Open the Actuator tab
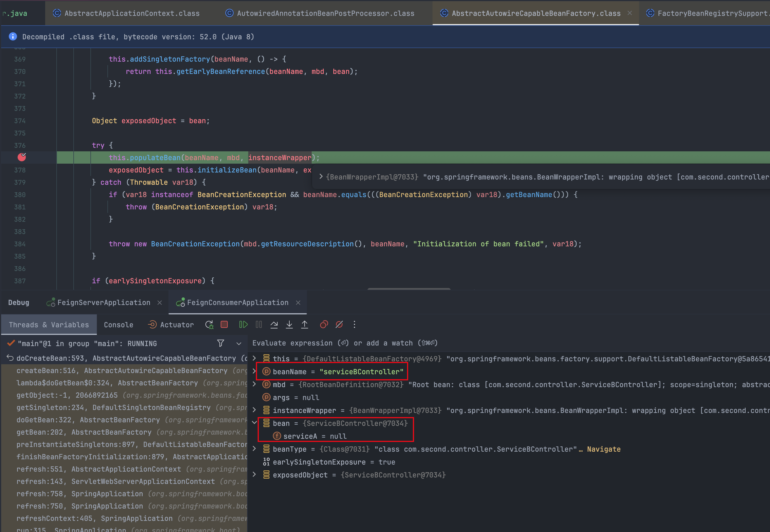Image resolution: width=770 pixels, height=532 pixels. point(171,325)
